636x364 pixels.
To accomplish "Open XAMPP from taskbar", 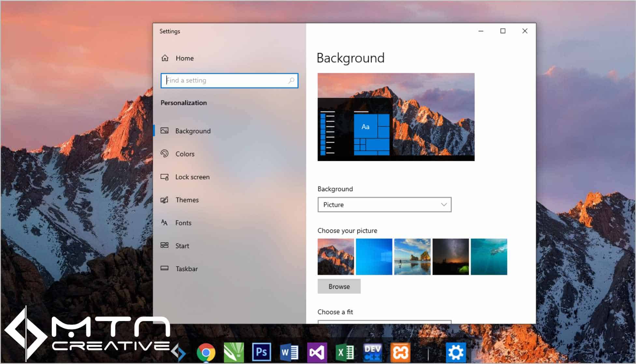I will click(402, 350).
